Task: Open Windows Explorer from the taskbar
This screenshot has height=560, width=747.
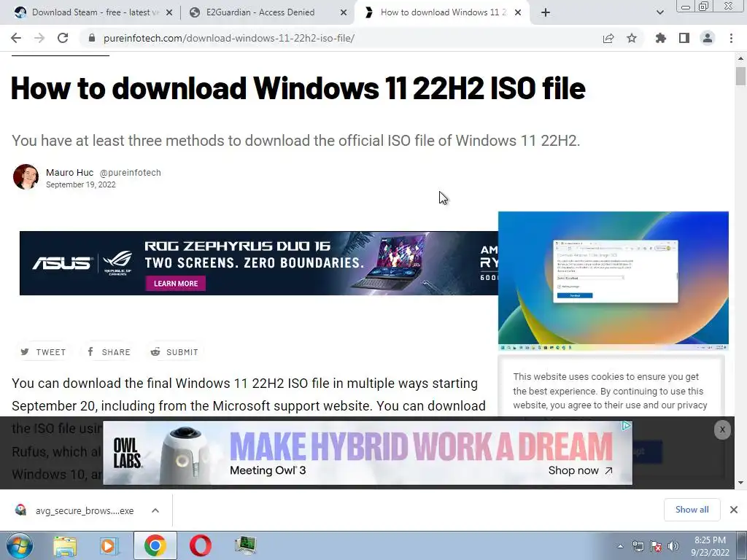Action: 65,545
